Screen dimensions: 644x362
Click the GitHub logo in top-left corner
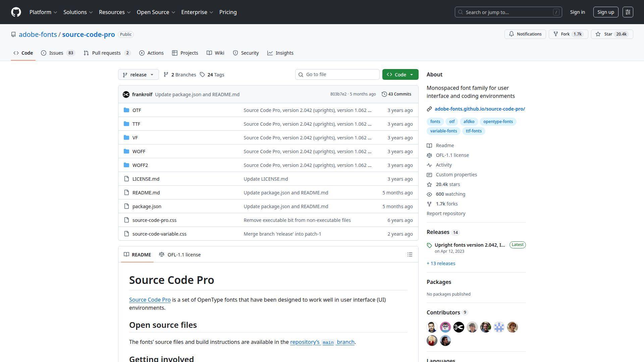pos(15,12)
